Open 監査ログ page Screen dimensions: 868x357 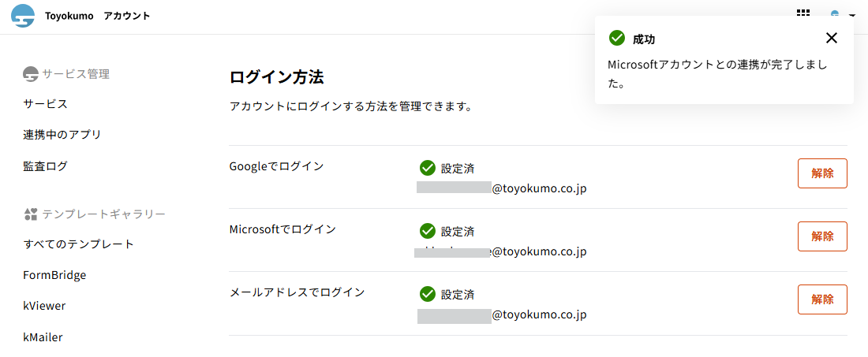46,166
